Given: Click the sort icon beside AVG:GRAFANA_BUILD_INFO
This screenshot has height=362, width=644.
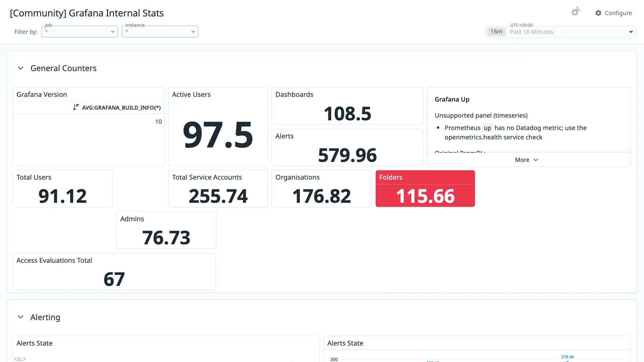Looking at the screenshot, I should click(76, 107).
